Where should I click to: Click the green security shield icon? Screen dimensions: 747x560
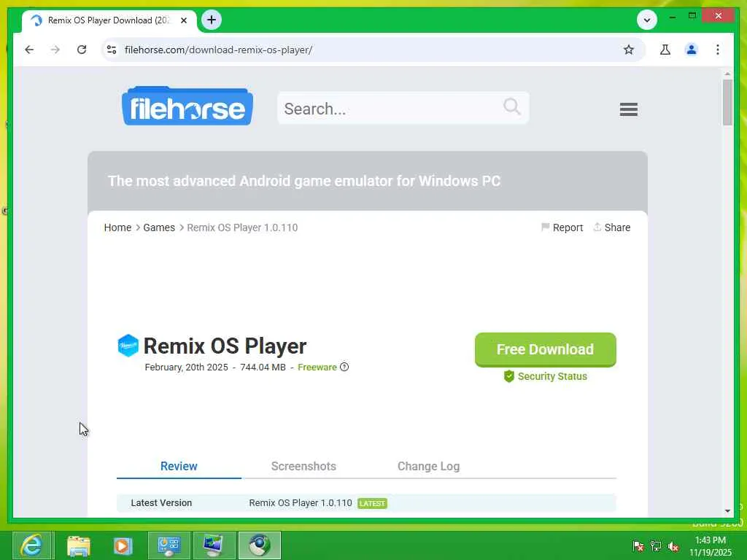point(508,376)
